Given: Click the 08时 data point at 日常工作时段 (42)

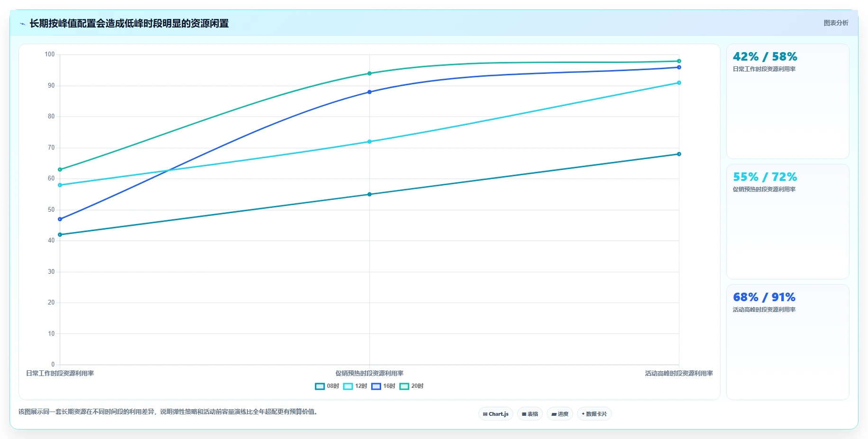Looking at the screenshot, I should 60,235.
